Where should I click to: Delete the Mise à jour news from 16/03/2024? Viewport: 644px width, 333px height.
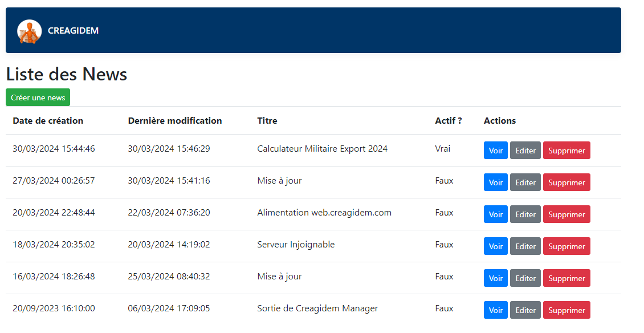(566, 278)
